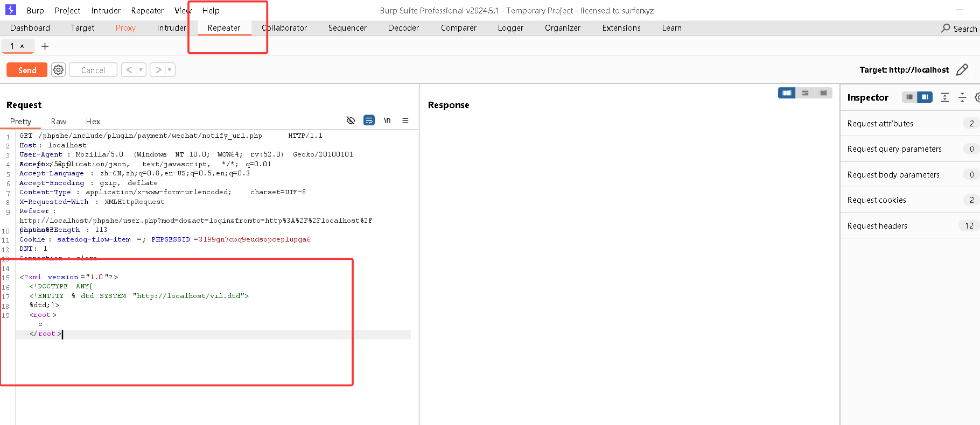Click the Target: http://localhost label
Viewport: 980px width, 425px height.
(x=904, y=70)
